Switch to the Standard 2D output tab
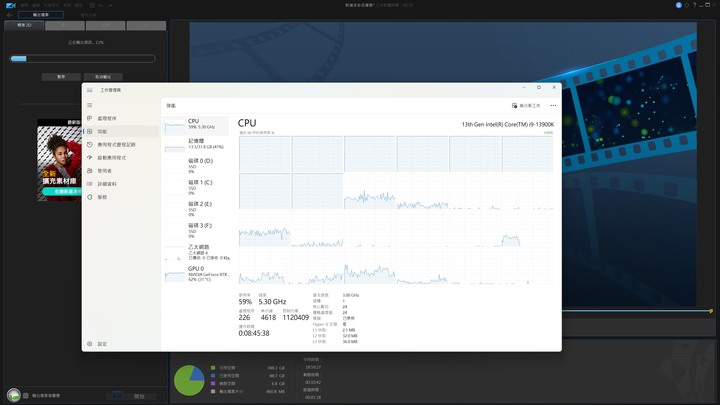Screen dimensions: 720x405 click(24, 25)
